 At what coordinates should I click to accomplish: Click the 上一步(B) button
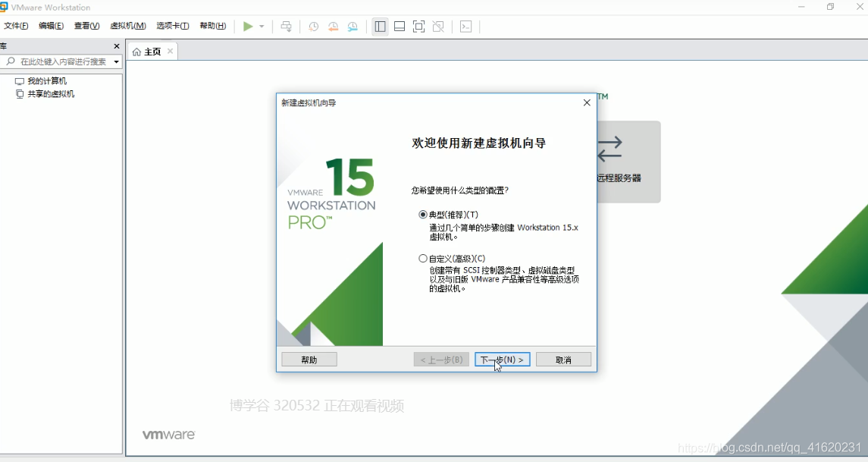pos(441,360)
